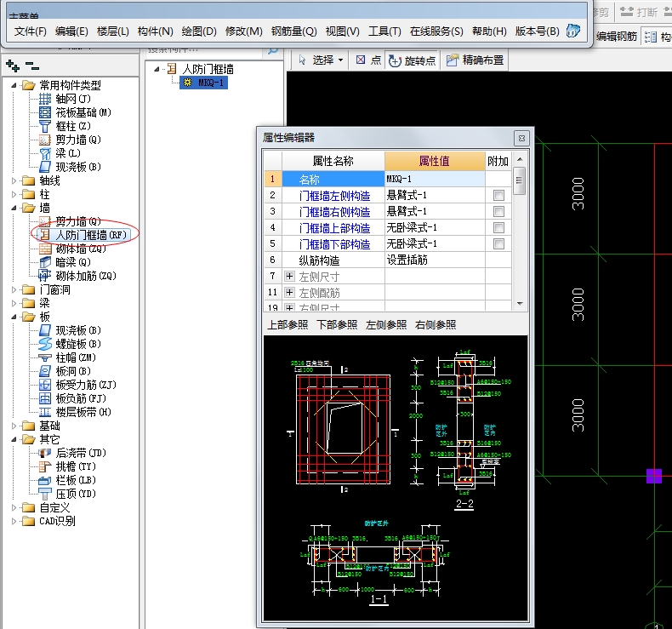Open the 绘图(D) menu

coord(199,31)
